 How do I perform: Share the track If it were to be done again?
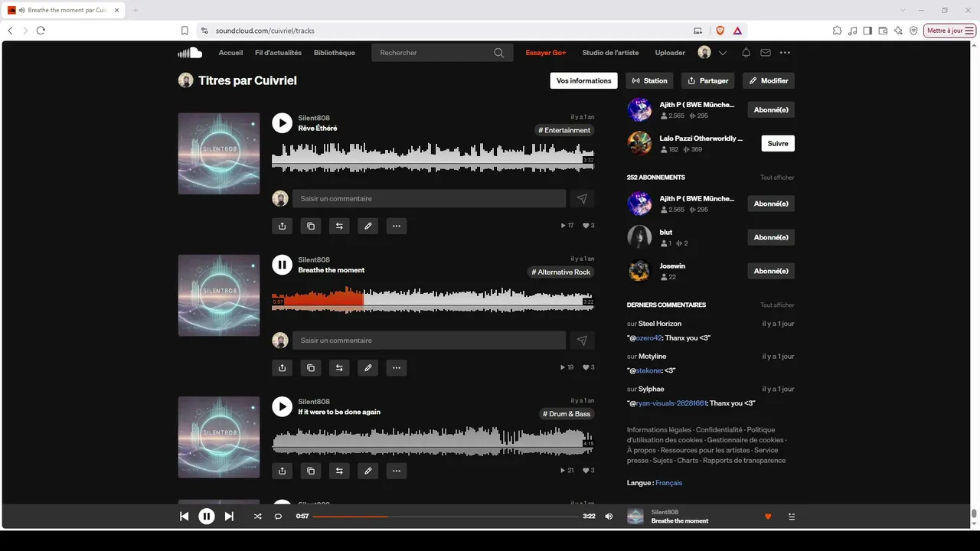283,471
